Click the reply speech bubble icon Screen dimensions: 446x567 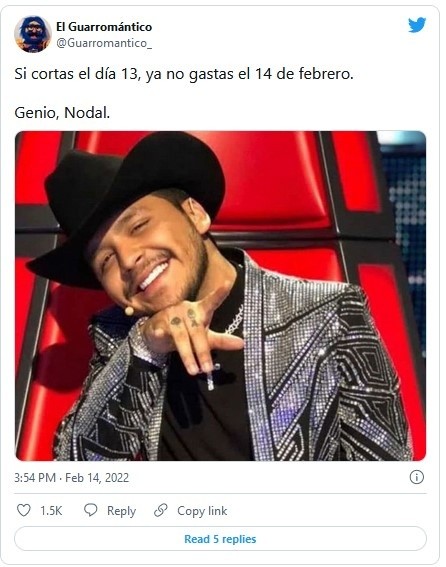pos(90,510)
